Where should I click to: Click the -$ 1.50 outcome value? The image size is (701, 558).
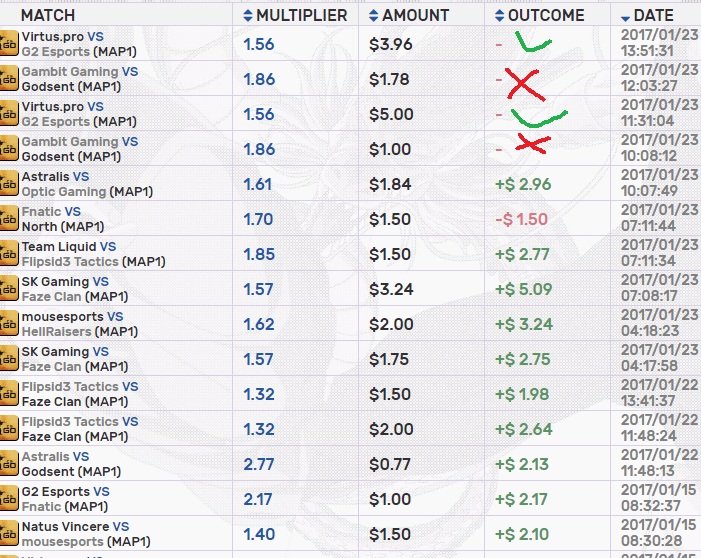[x=521, y=219]
